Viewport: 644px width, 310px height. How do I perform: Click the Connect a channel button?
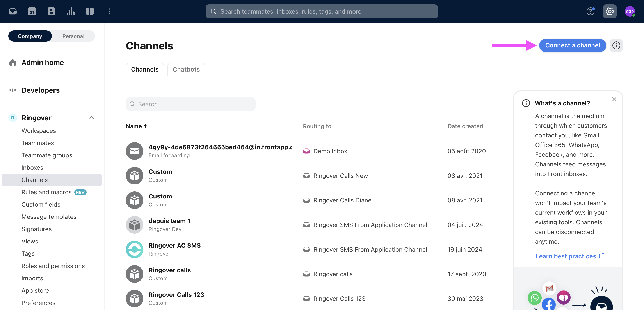573,45
